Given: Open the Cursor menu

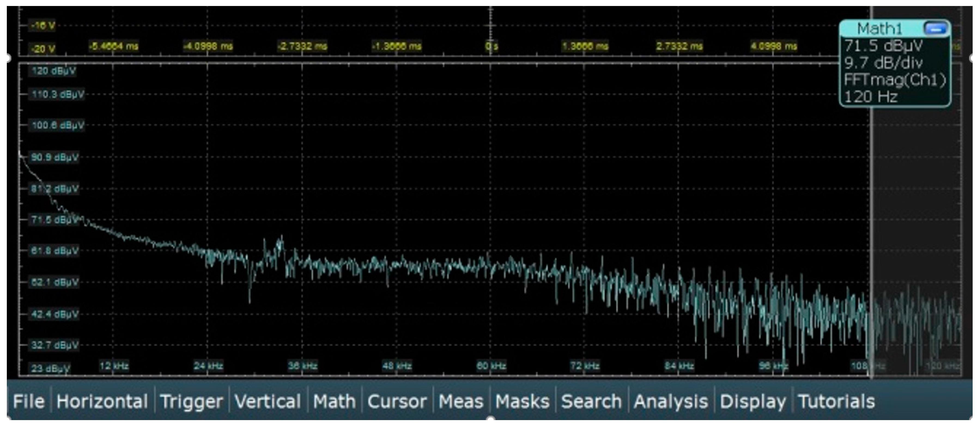Looking at the screenshot, I should pos(397,401).
